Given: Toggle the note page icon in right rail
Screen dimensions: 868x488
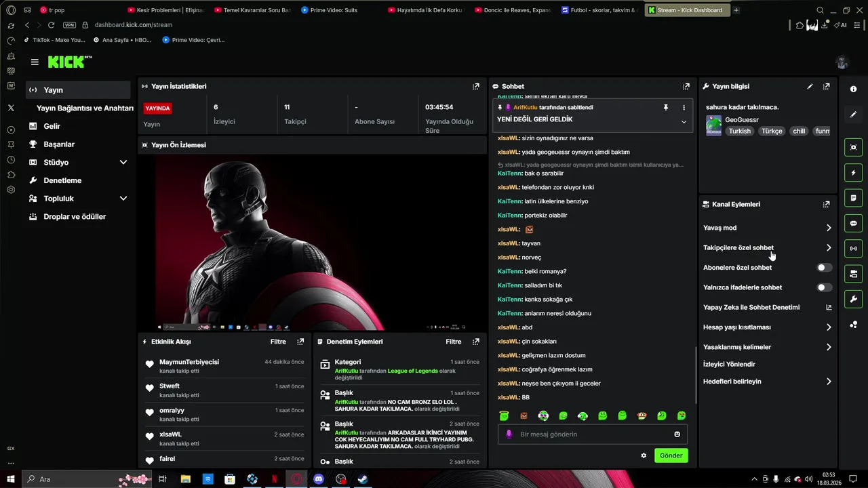Looking at the screenshot, I should 853,198.
